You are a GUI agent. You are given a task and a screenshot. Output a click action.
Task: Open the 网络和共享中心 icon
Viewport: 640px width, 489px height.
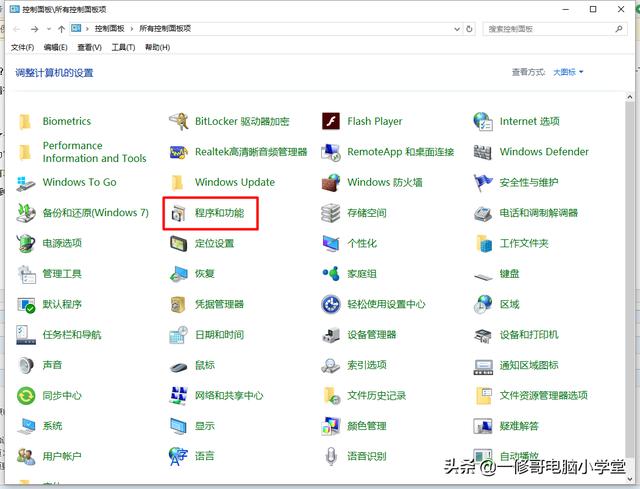coord(178,396)
